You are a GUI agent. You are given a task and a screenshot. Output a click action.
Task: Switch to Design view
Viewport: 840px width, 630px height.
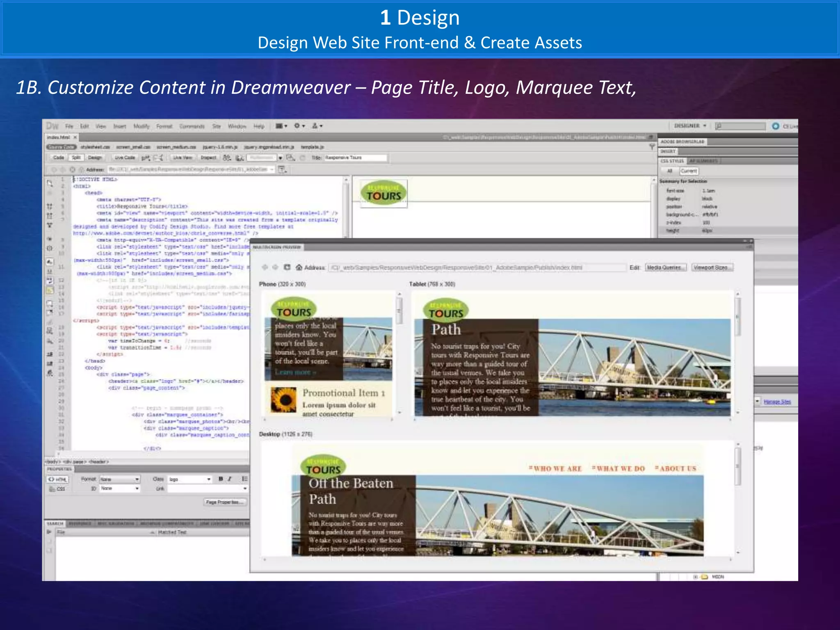(95, 157)
